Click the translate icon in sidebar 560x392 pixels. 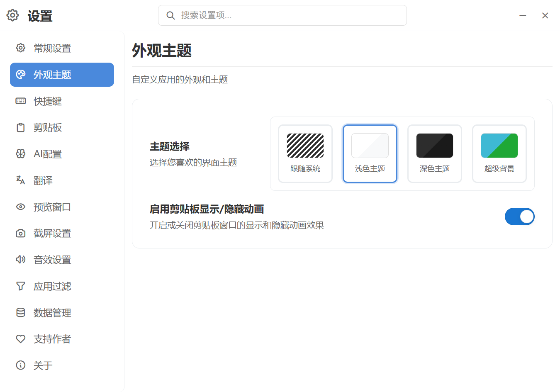(x=20, y=180)
